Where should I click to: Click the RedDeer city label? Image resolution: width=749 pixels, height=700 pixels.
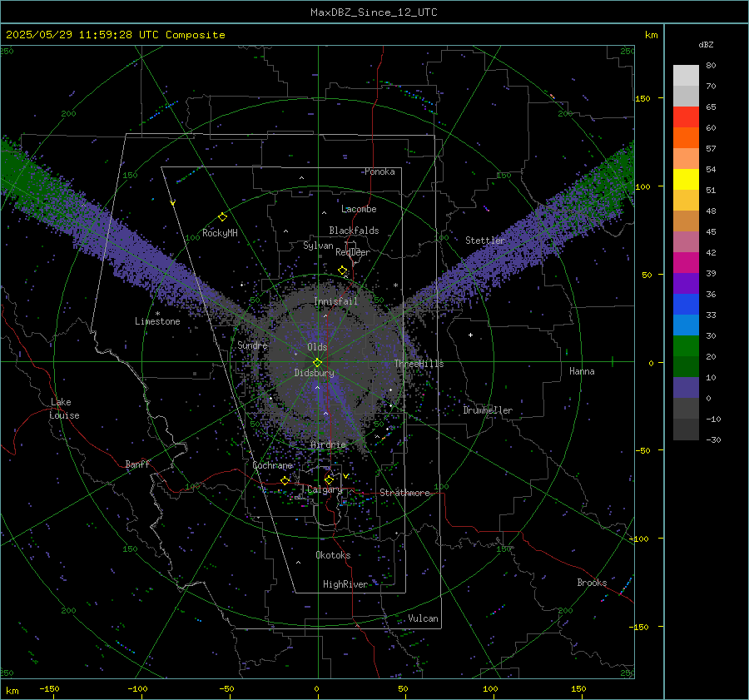click(x=353, y=252)
